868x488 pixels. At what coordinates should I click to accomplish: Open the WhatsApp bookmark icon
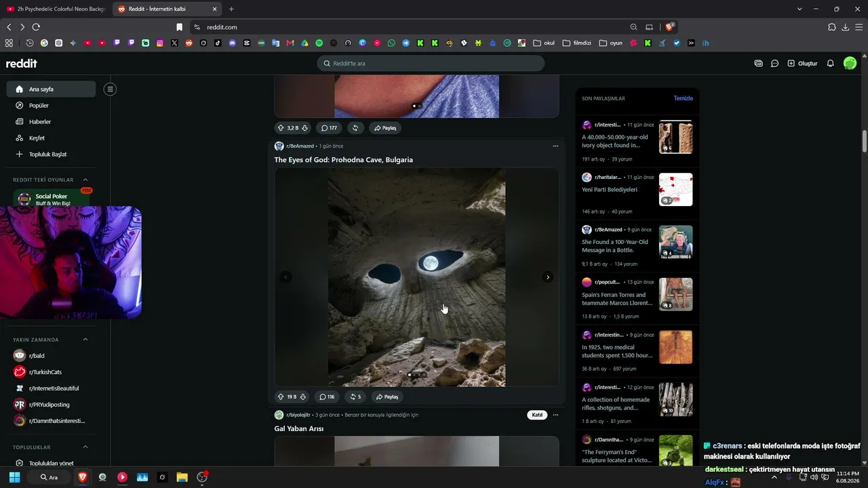click(391, 43)
